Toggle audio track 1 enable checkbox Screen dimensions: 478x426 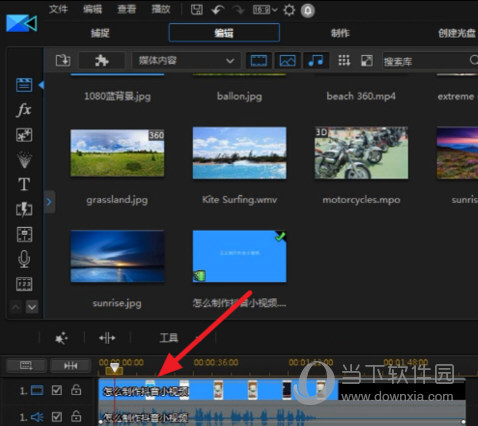[x=57, y=417]
